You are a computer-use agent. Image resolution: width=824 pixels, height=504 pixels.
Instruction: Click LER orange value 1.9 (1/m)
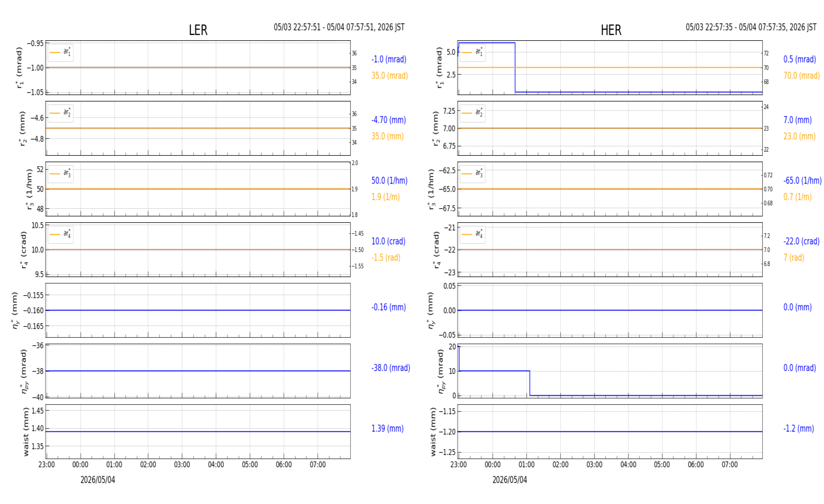386,197
